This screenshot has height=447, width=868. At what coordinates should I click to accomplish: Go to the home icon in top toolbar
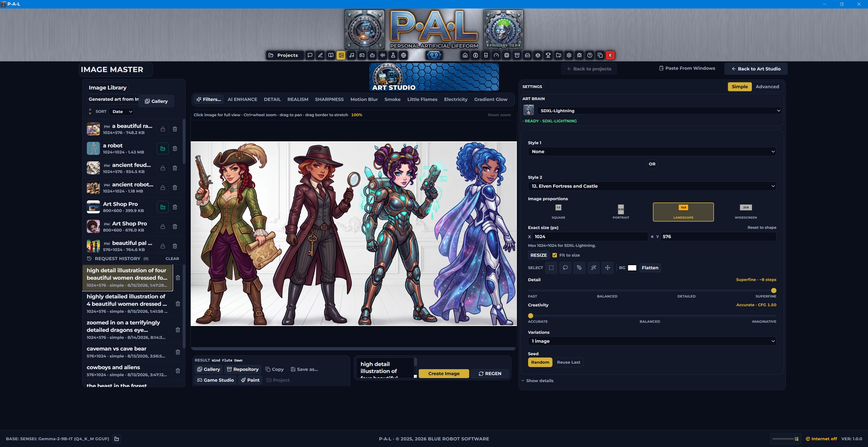pyautogui.click(x=465, y=55)
